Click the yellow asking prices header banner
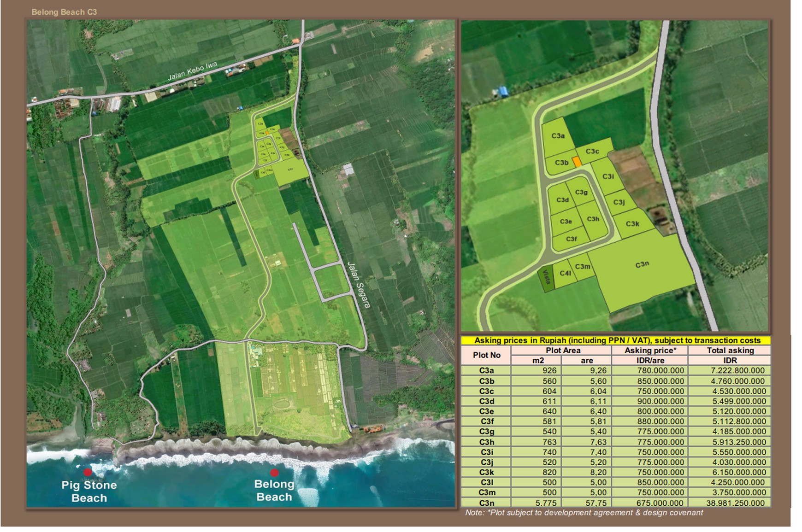The height and width of the screenshot is (532, 802). click(616, 340)
